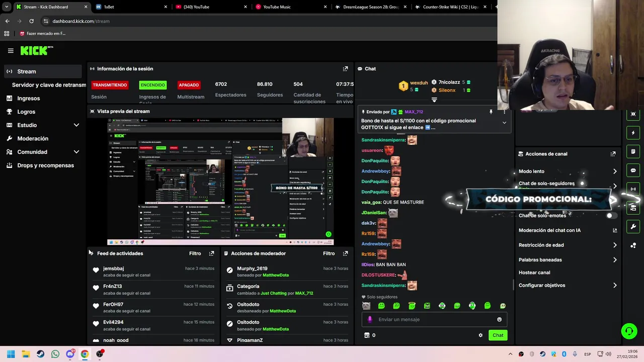This screenshot has height=362, width=644.
Task: Open Restricción de edad options arrow
Action: pos(615,245)
